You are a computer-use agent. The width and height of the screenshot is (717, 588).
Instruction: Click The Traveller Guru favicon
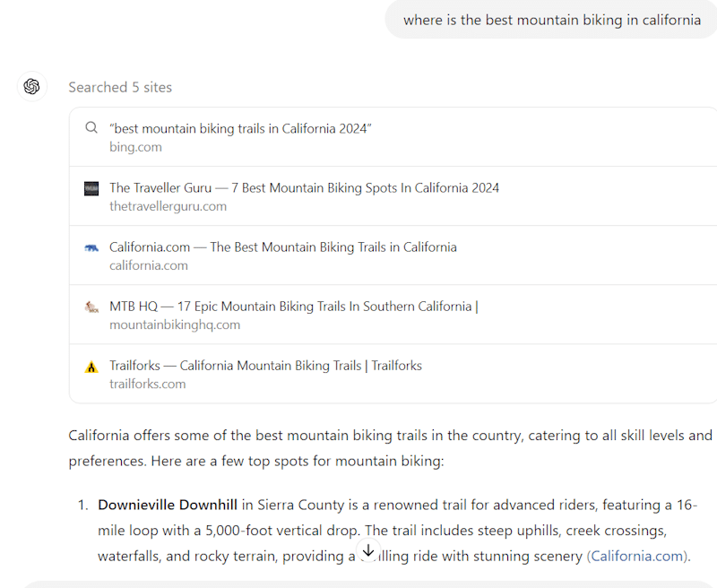coord(91,188)
